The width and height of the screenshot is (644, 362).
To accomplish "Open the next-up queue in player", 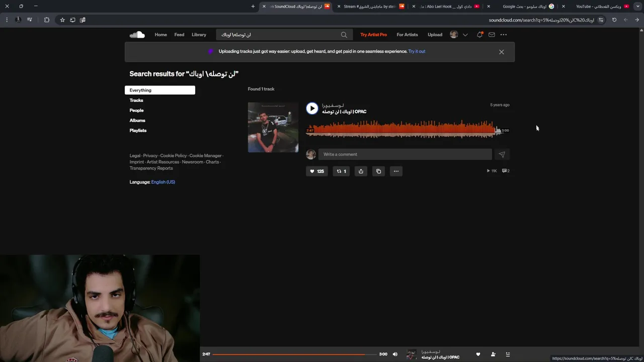I will [508, 354].
